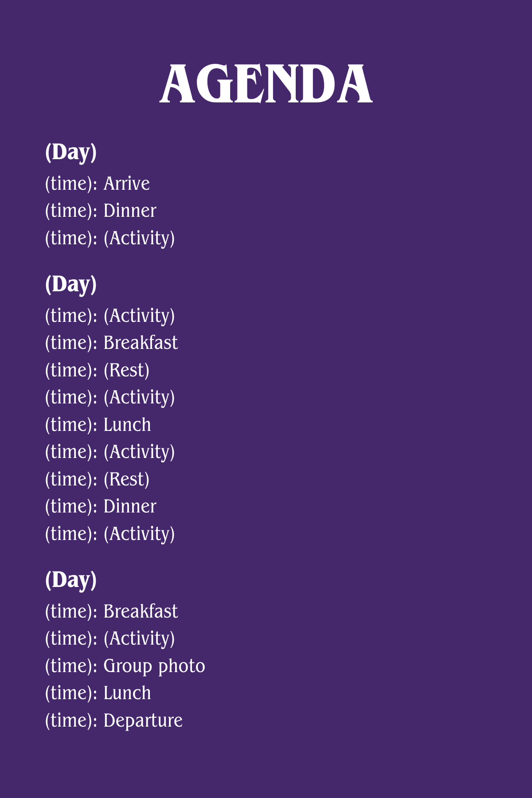Select the first (Rest) placeholder

pos(98,370)
